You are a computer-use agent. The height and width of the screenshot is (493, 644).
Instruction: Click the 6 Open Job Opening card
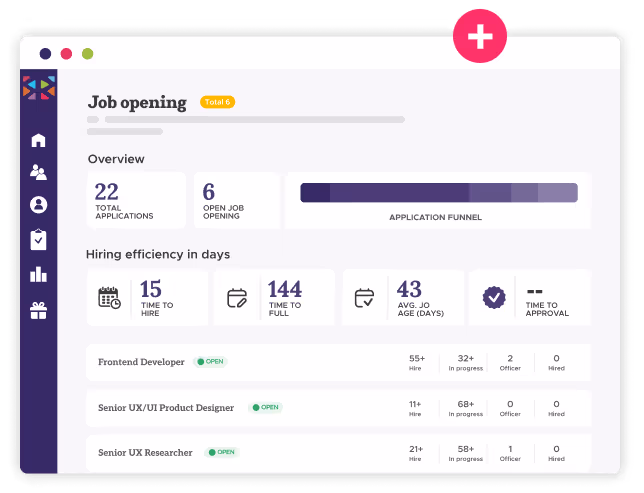tap(237, 200)
